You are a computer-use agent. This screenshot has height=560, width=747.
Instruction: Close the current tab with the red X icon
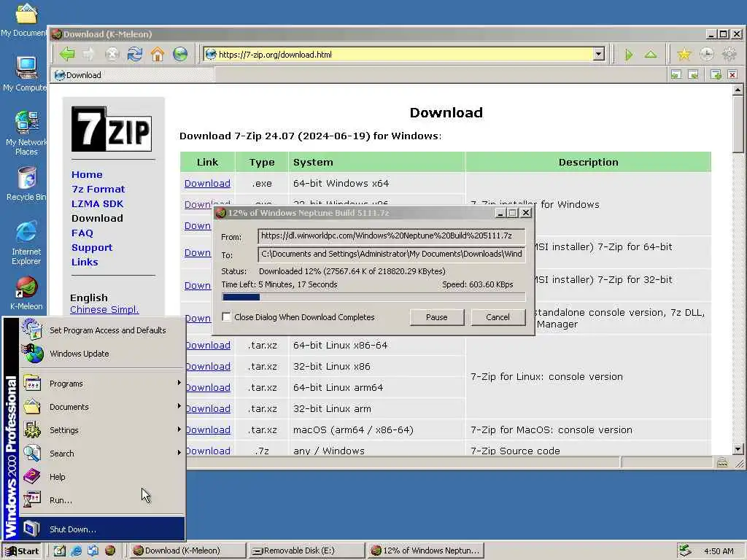[x=732, y=75]
